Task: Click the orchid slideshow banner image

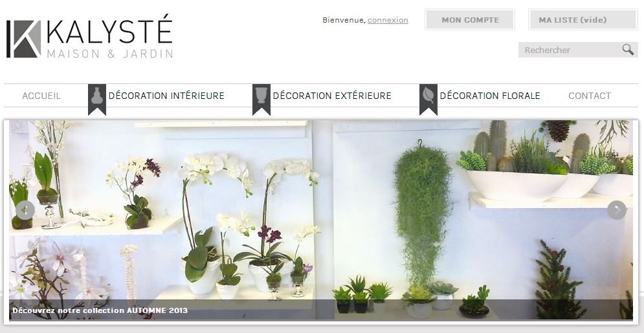Action: [x=321, y=220]
